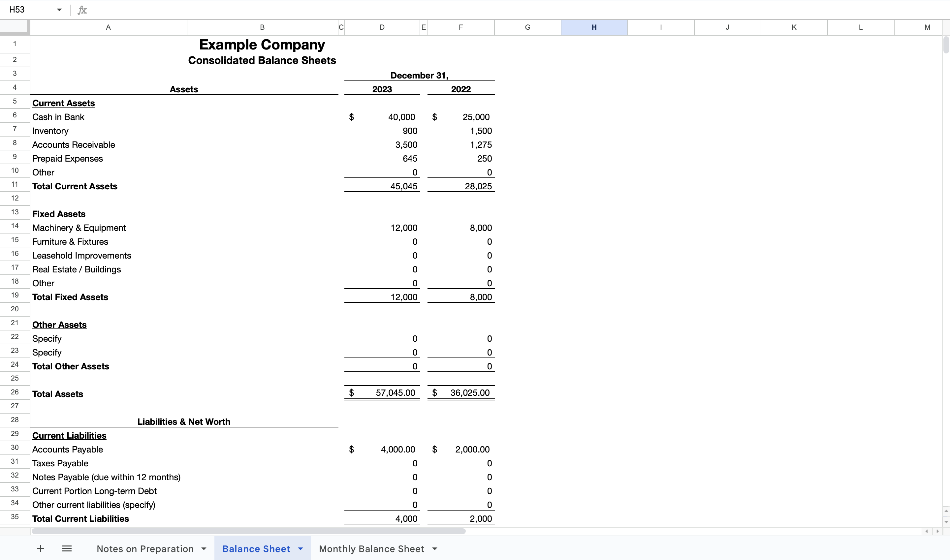Click the Balance Sheet tab
Image resolution: width=950 pixels, height=560 pixels.
(x=256, y=549)
